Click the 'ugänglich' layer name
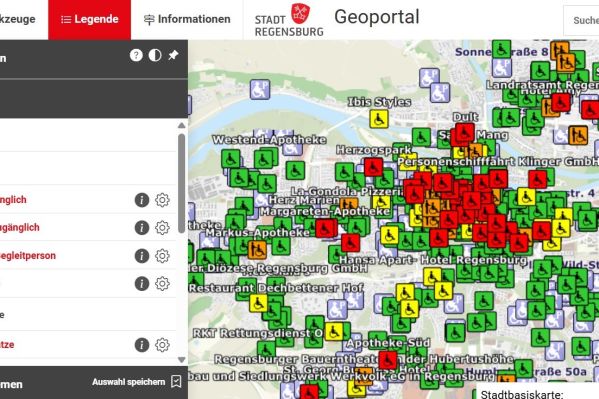599x399 pixels. (19, 228)
